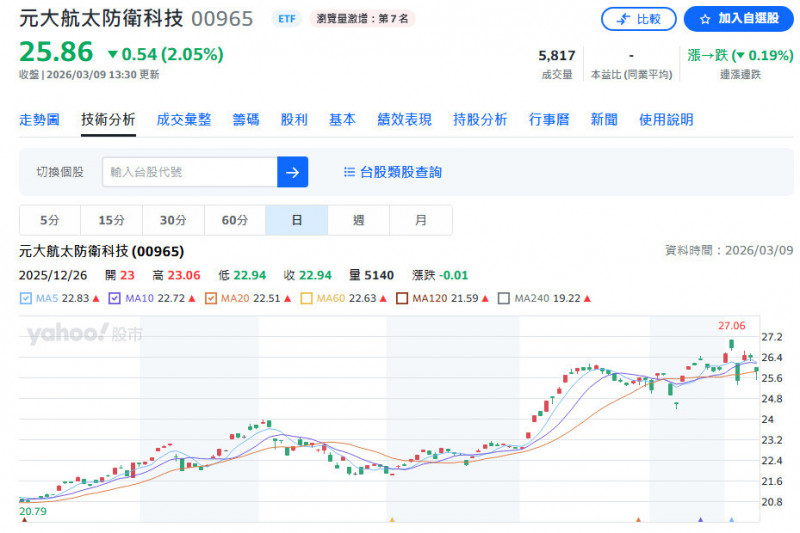Select the 15分 chart interval
Screen dimensions: 800x533
(112, 220)
